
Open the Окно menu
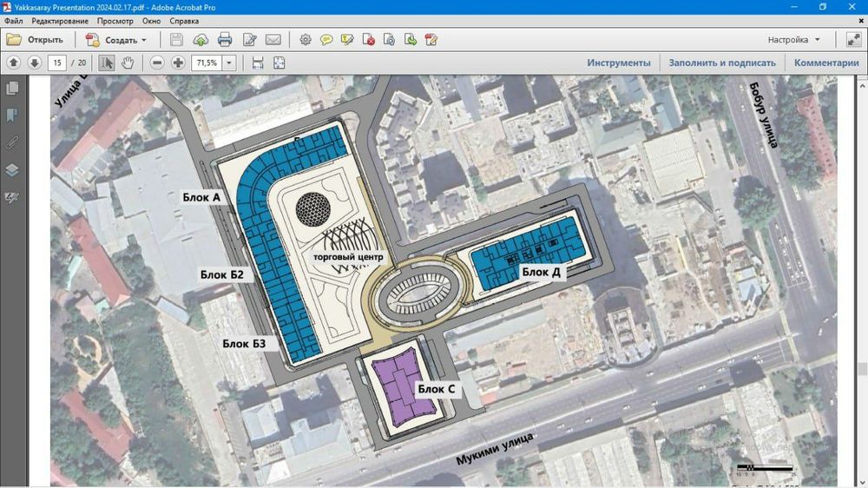151,21
